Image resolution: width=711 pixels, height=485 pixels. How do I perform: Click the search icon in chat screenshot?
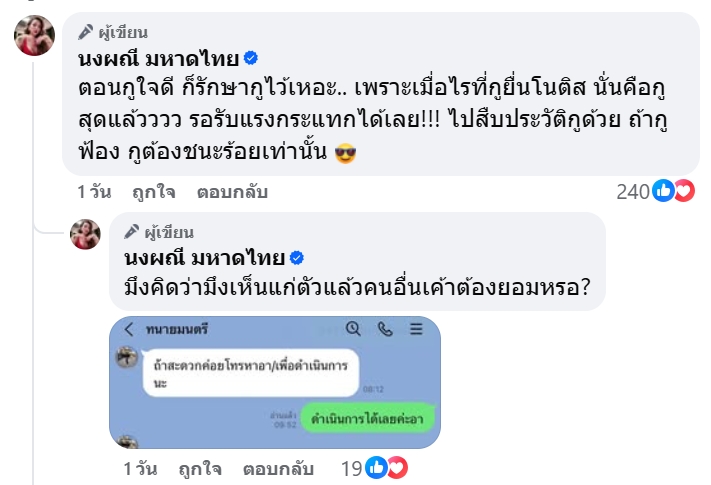(352, 328)
